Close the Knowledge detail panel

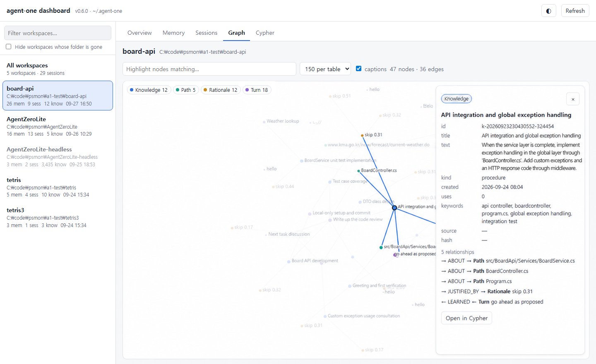[x=573, y=99]
